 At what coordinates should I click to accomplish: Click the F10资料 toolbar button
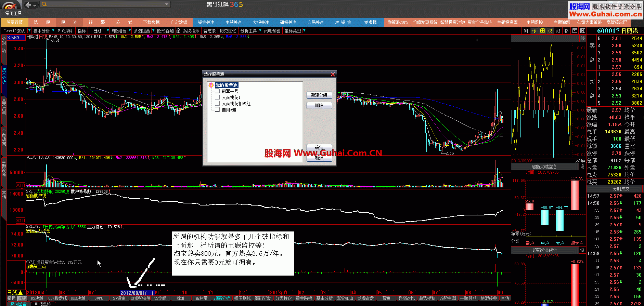click(x=65, y=31)
